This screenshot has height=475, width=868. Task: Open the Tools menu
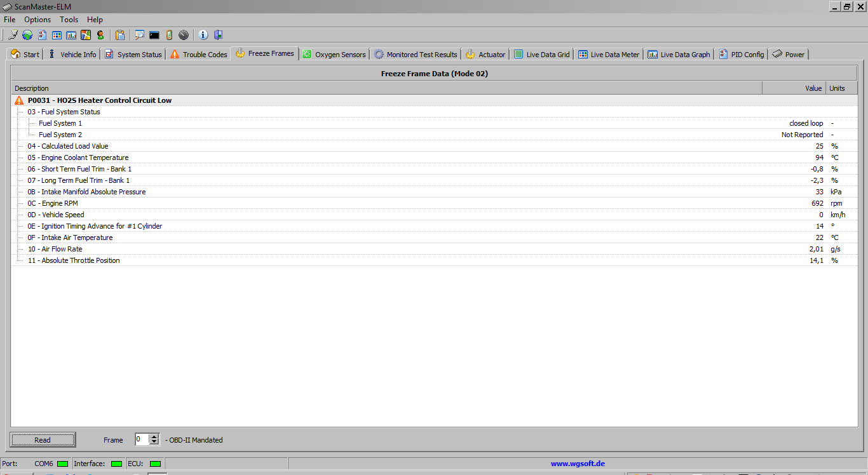(x=69, y=20)
